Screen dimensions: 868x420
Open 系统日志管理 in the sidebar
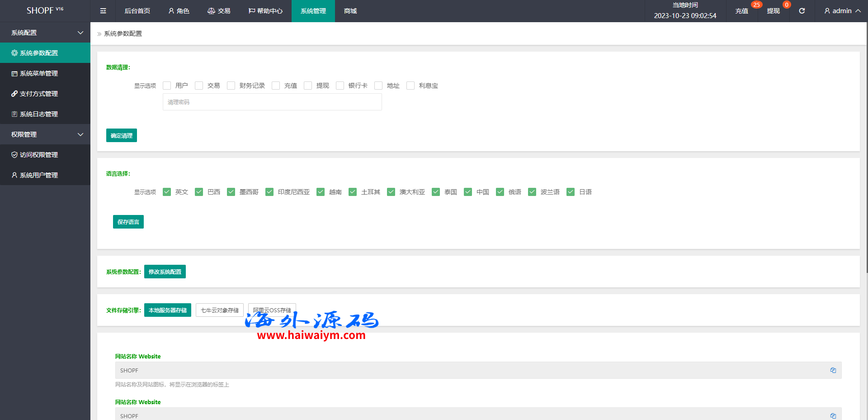point(38,114)
